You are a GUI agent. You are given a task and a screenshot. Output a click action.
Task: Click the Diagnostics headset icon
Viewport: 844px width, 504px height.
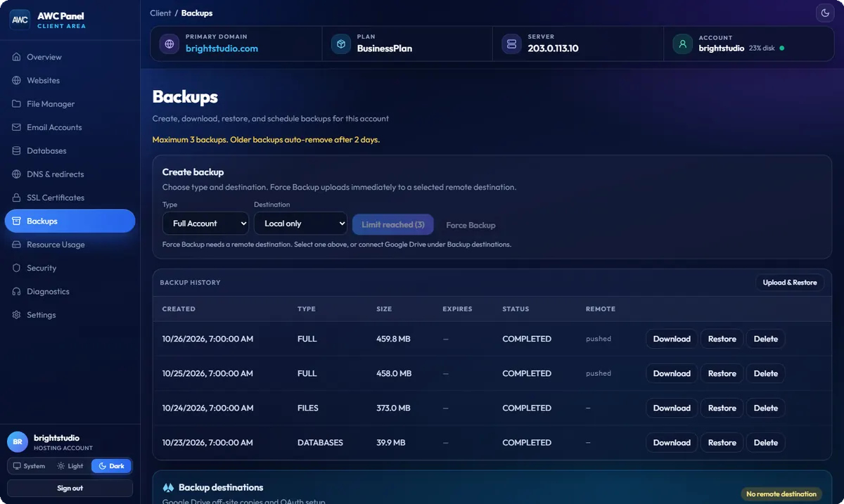17,291
